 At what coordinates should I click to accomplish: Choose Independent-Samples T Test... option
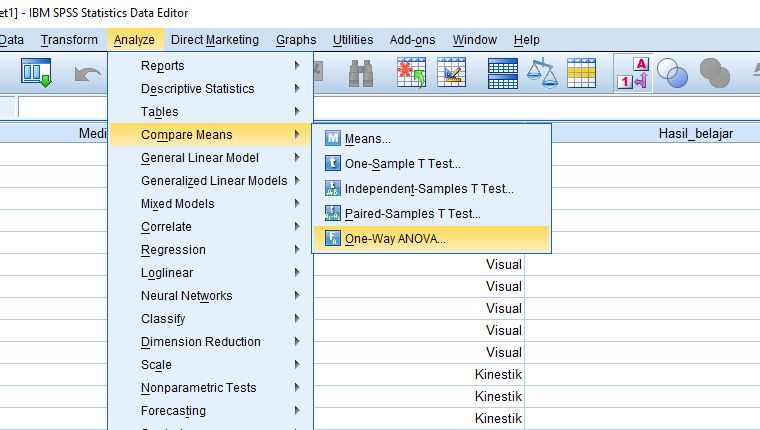click(x=431, y=189)
